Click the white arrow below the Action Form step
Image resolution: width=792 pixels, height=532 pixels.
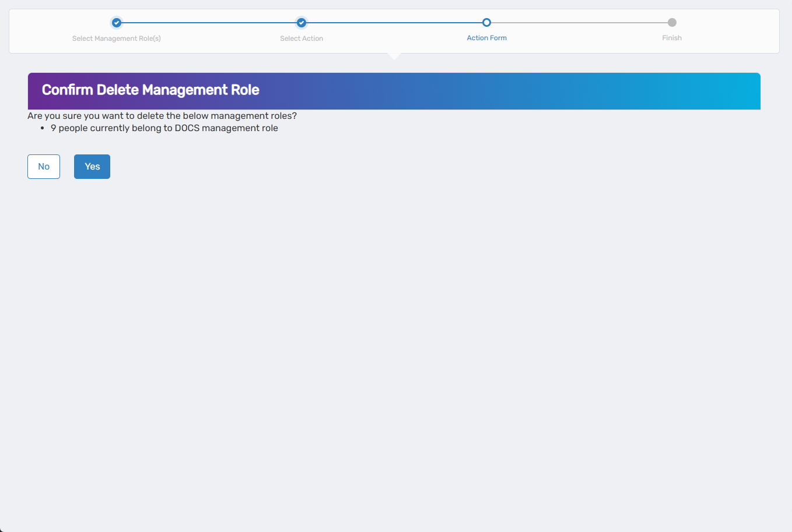coord(394,55)
